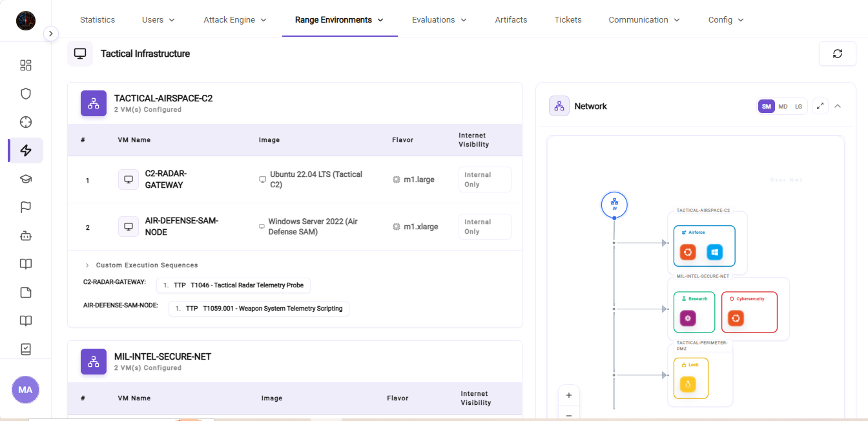The image size is (868, 421).
Task: Click TTP T1059.001 Weapon System Telemetry Scripting
Action: click(x=259, y=309)
